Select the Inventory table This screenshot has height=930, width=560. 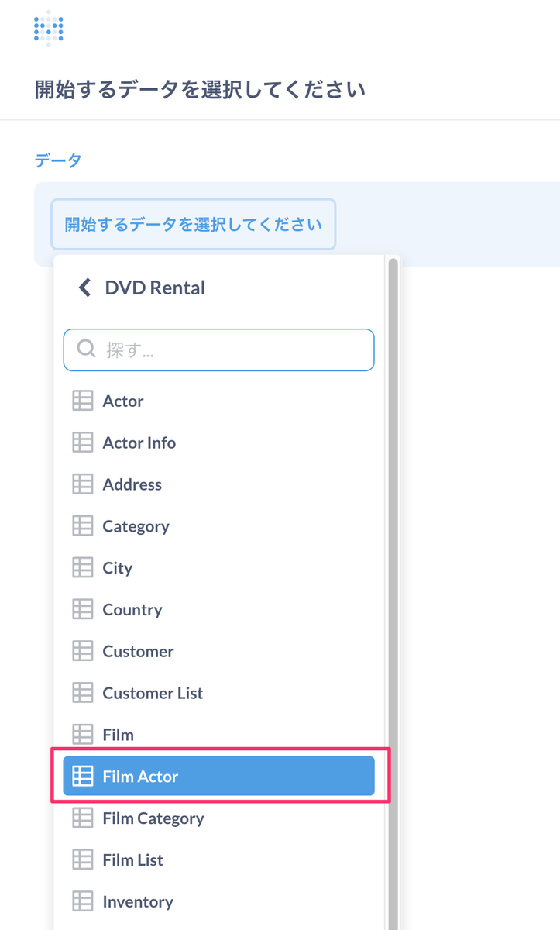[x=138, y=902]
